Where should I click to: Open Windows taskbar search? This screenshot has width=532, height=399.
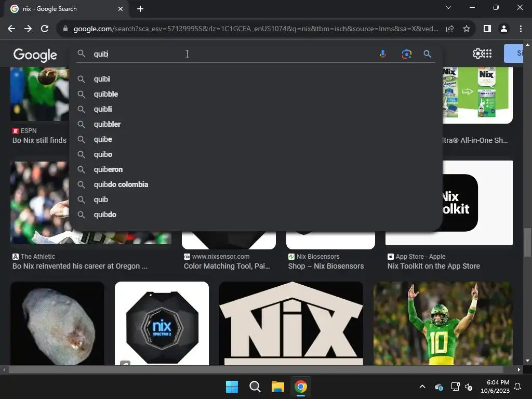(255, 387)
